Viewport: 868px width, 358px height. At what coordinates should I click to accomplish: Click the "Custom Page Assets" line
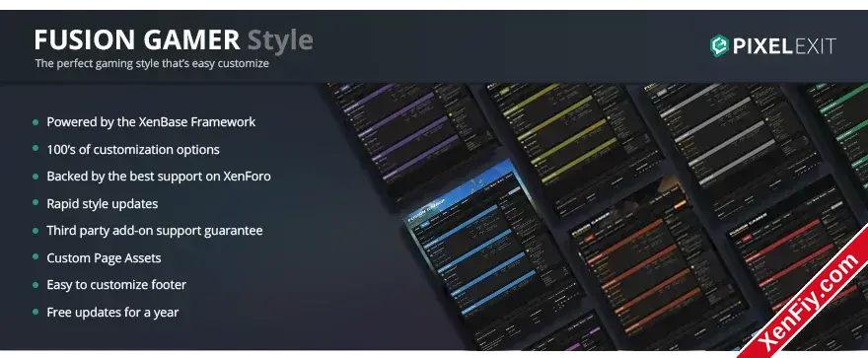[x=104, y=257]
